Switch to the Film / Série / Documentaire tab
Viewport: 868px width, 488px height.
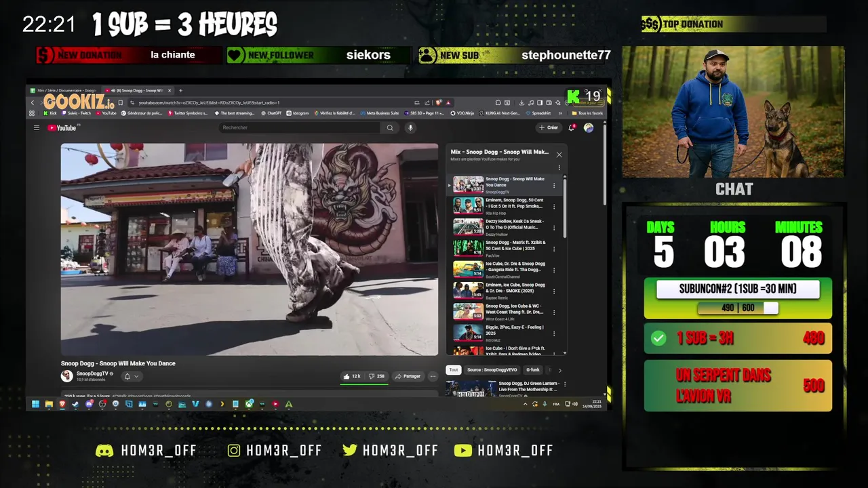point(64,90)
